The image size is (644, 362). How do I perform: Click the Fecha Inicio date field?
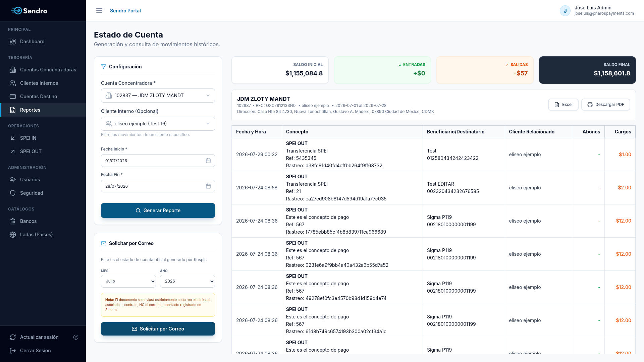tap(158, 161)
